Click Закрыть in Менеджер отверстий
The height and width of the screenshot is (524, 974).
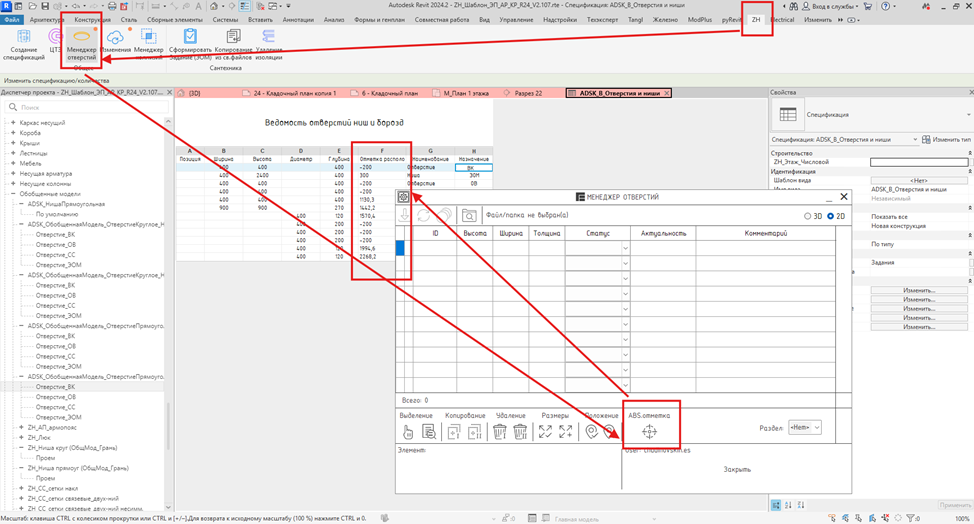point(737,469)
